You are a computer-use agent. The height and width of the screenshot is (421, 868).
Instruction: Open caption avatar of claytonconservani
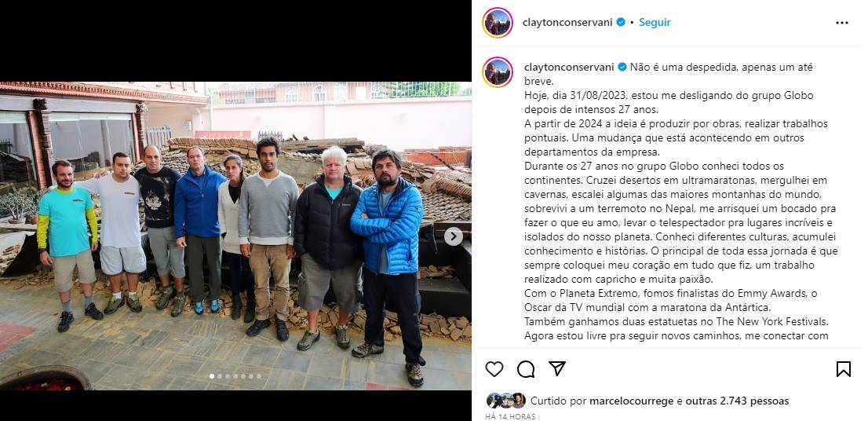coord(497,72)
